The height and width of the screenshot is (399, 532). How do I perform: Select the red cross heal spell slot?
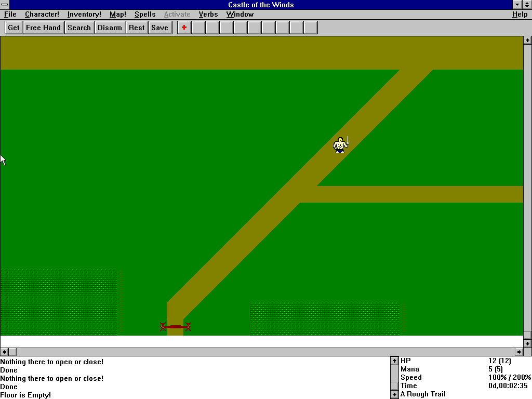pos(184,28)
